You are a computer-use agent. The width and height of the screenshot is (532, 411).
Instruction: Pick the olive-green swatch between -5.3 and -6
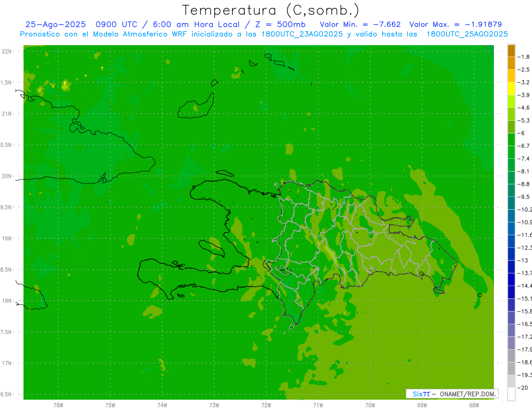511,127
